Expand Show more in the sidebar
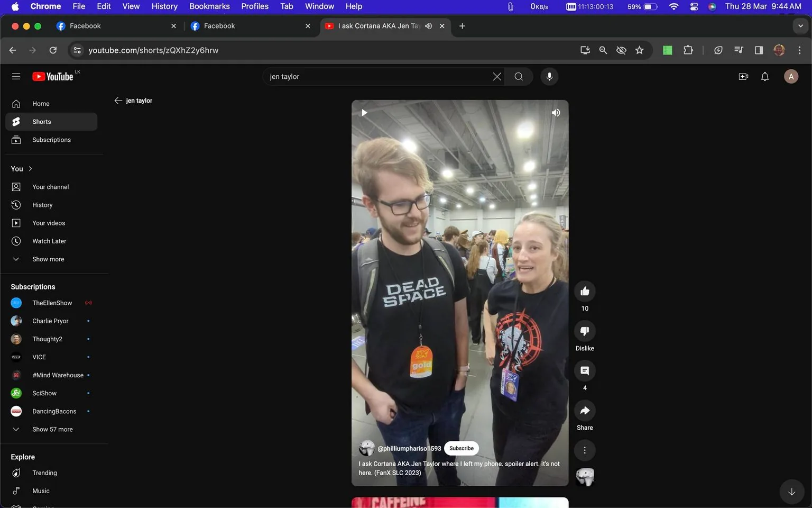Screen dimensions: 812x508 [48, 259]
